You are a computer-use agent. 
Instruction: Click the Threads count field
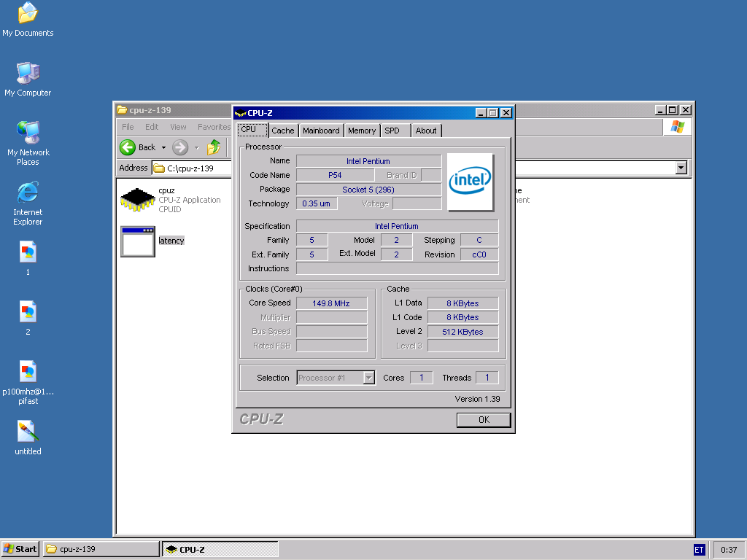(x=487, y=378)
